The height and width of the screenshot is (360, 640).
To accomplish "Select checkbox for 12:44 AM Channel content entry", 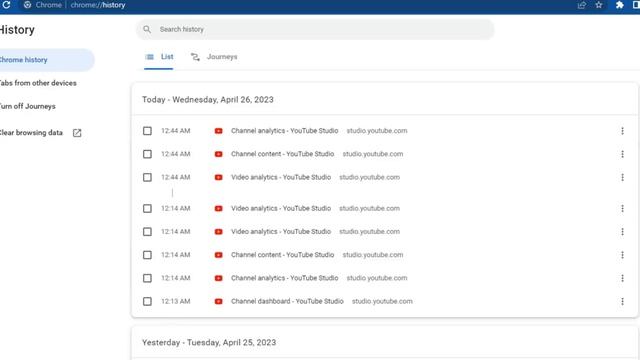I will coord(147,154).
